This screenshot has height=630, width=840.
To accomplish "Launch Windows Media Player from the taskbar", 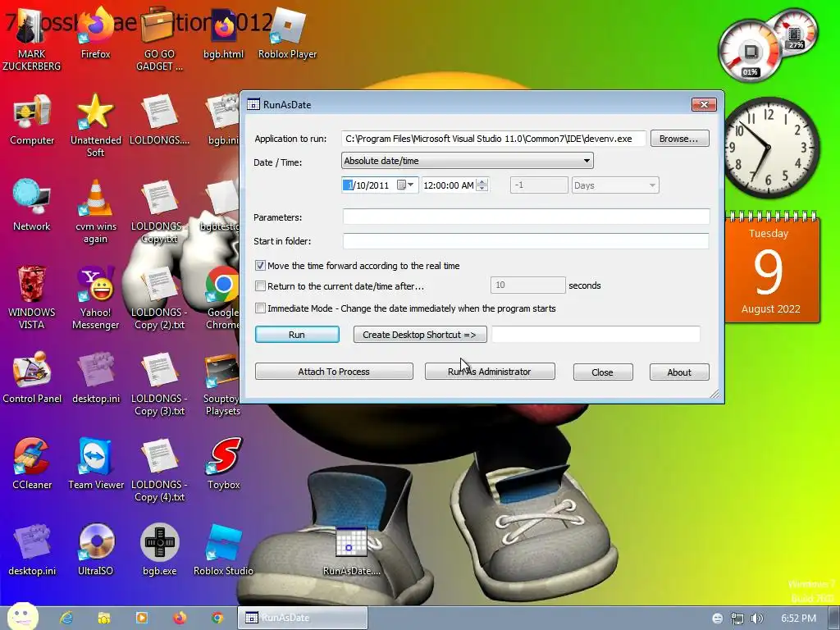I will (x=142, y=618).
